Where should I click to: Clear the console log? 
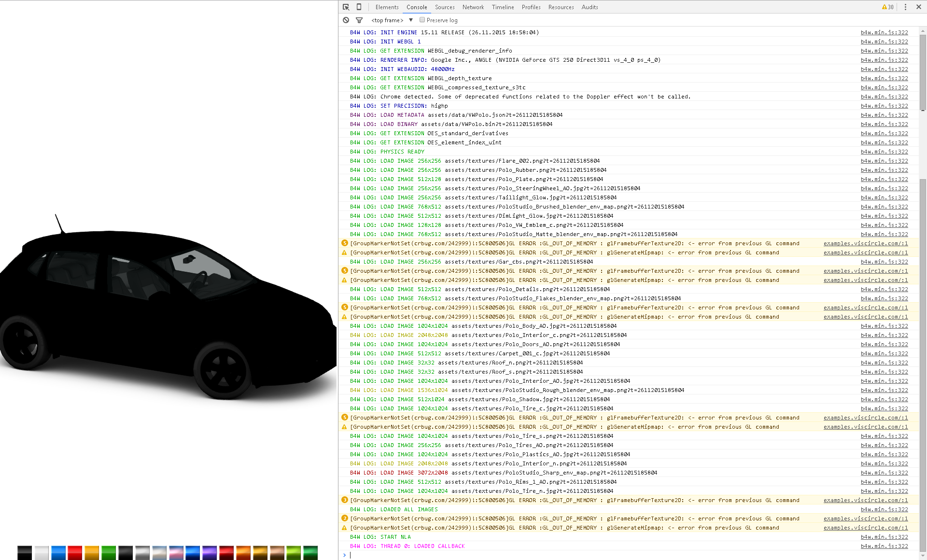click(x=346, y=20)
